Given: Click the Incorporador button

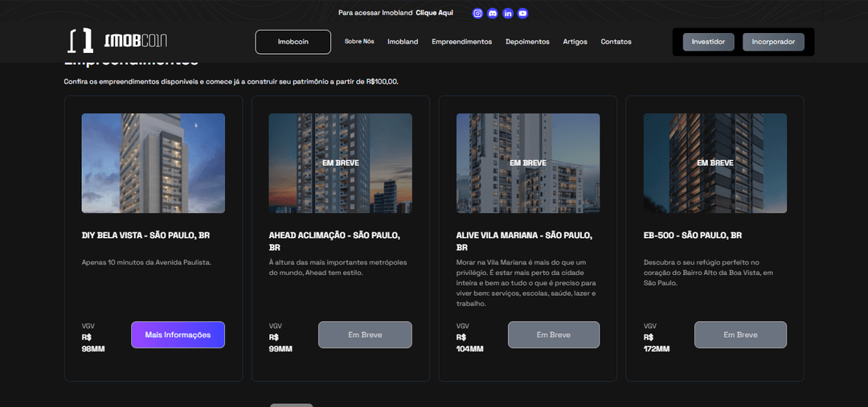Looking at the screenshot, I should point(773,42).
